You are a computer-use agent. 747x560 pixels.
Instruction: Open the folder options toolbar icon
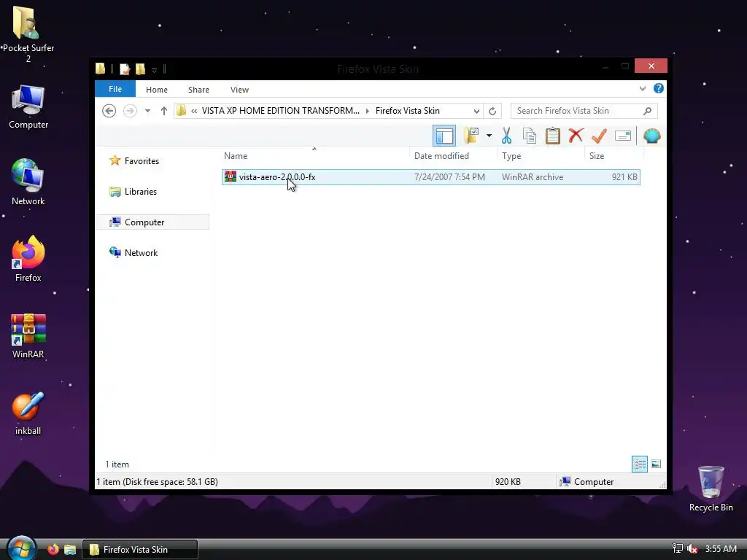471,136
